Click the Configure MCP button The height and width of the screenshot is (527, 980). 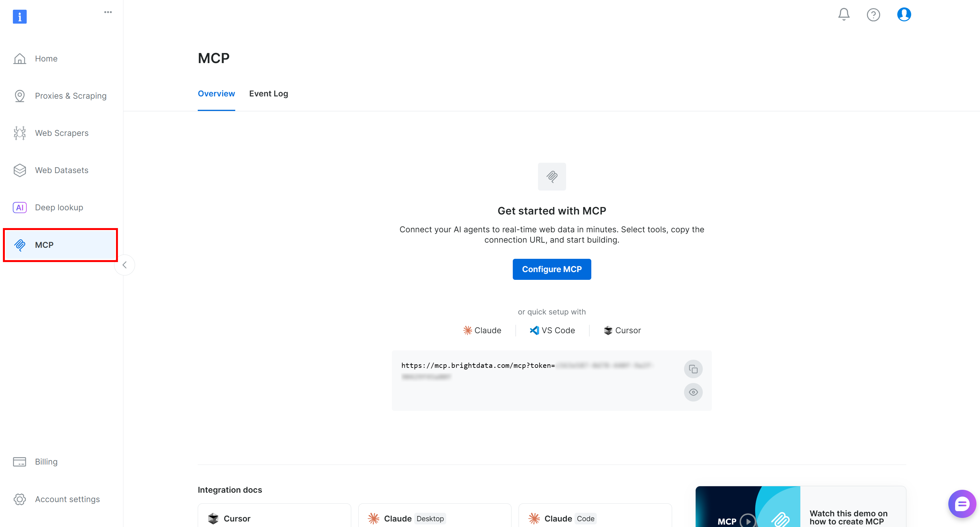point(552,269)
